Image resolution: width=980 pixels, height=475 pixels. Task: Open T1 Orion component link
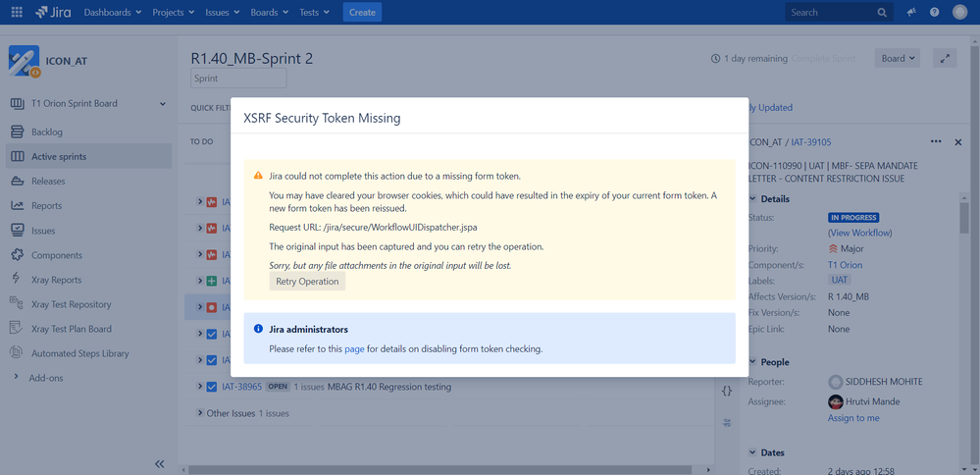click(845, 265)
